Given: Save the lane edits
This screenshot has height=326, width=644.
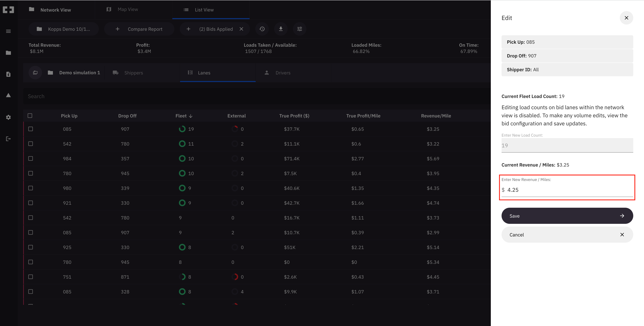Looking at the screenshot, I should pyautogui.click(x=567, y=216).
